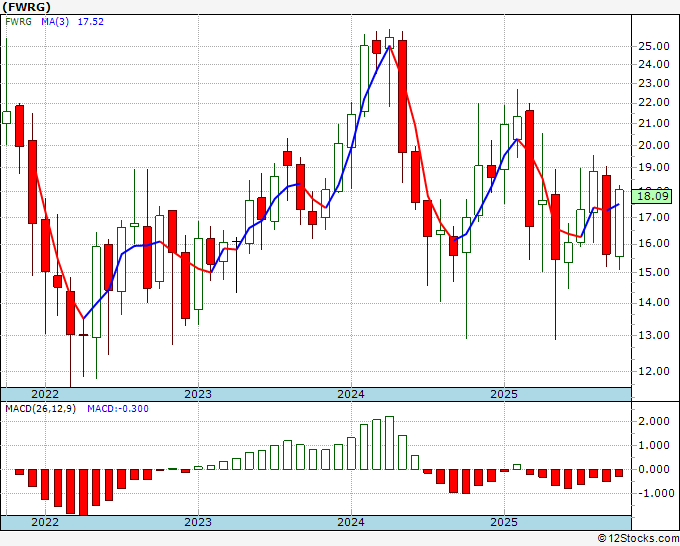The height and width of the screenshot is (546, 680).
Task: Click the 25.00 price axis label
Action: coord(654,46)
